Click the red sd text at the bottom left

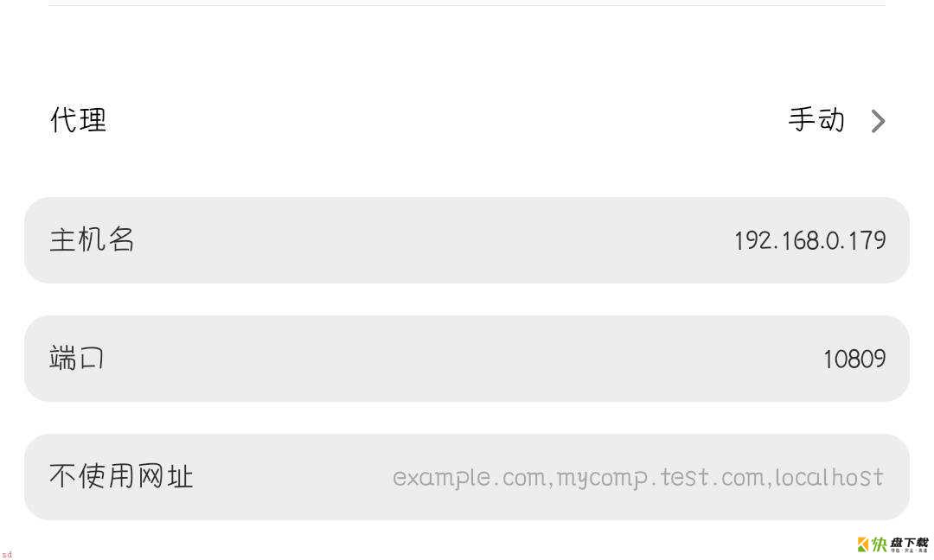[x=7, y=554]
